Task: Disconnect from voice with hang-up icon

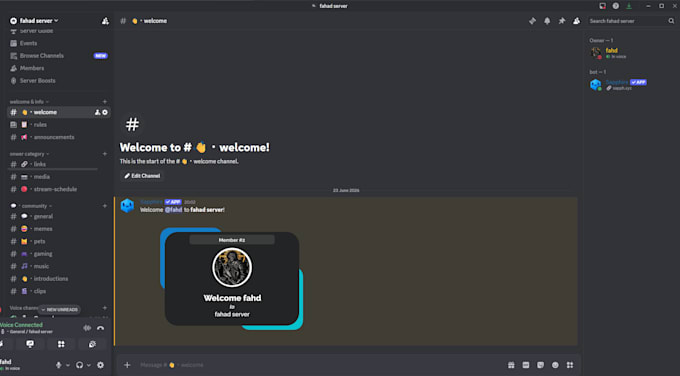Action: coord(101,328)
